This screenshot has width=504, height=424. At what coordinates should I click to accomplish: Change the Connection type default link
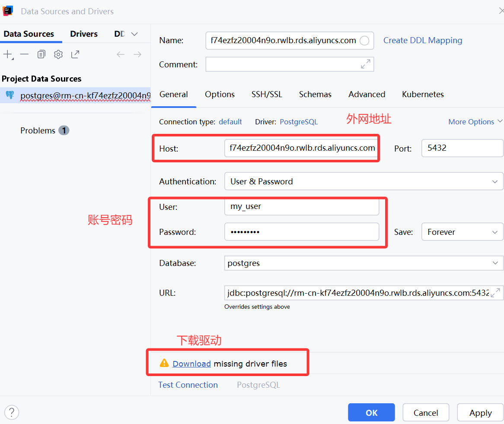tap(230, 122)
